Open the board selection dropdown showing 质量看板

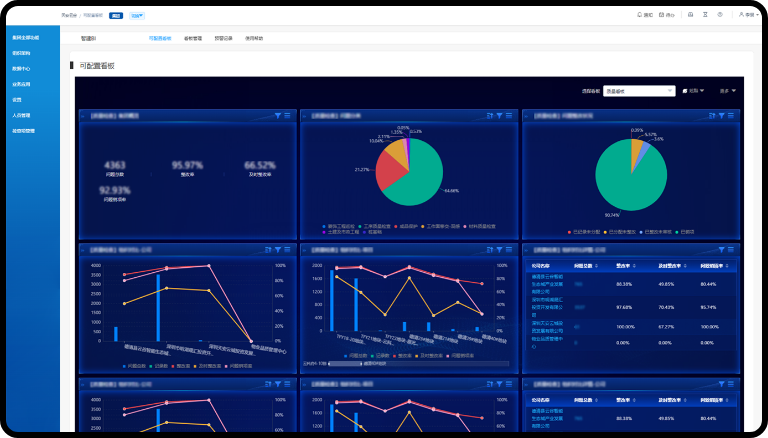(x=639, y=91)
